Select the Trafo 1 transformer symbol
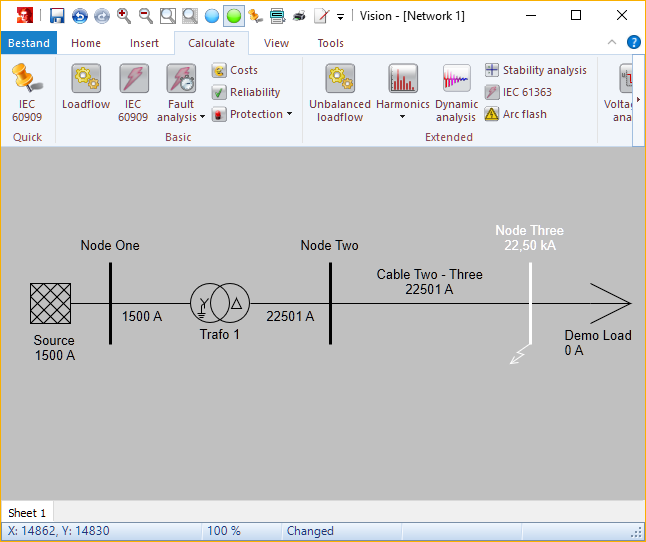Screen dimensions: 646x542 pyautogui.click(x=220, y=303)
